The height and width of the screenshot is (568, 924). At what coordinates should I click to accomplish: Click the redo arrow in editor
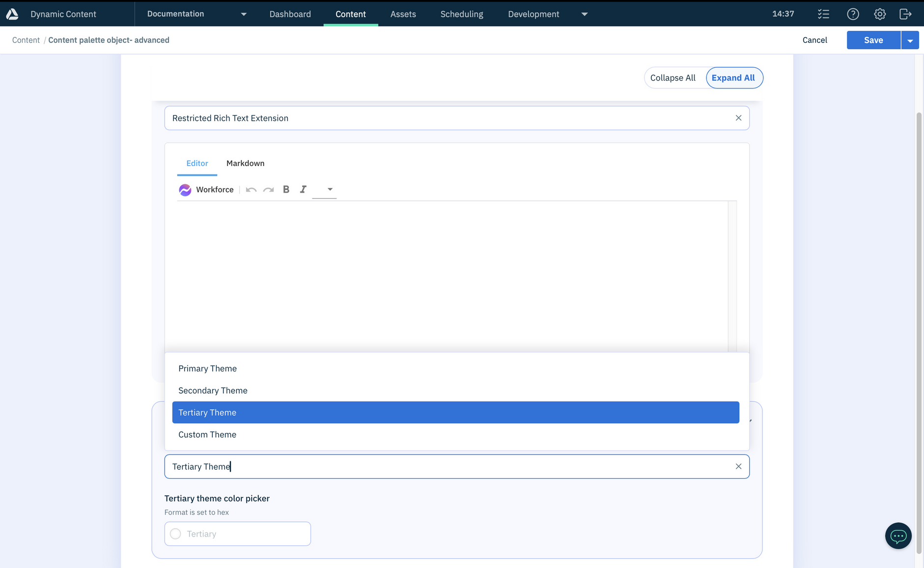coord(268,190)
